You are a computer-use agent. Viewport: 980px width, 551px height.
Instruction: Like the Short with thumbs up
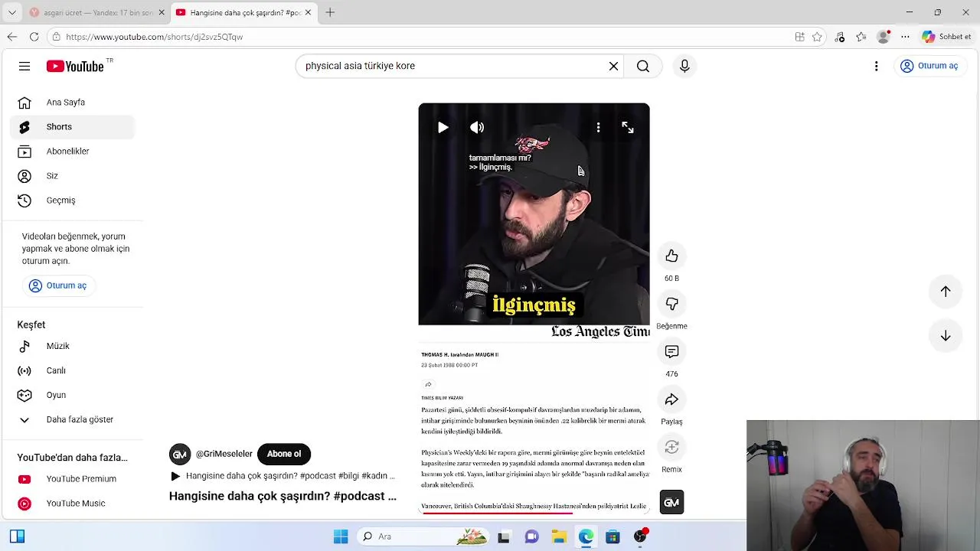point(671,256)
